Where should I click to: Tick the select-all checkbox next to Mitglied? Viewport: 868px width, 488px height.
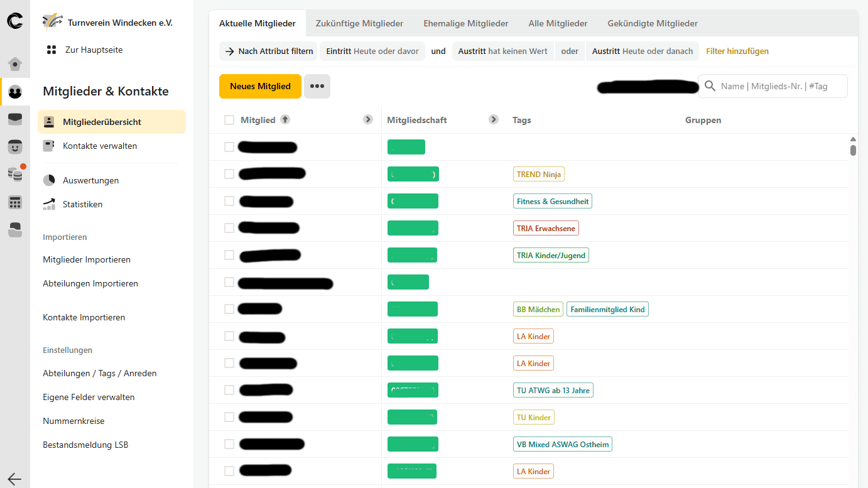pos(229,120)
